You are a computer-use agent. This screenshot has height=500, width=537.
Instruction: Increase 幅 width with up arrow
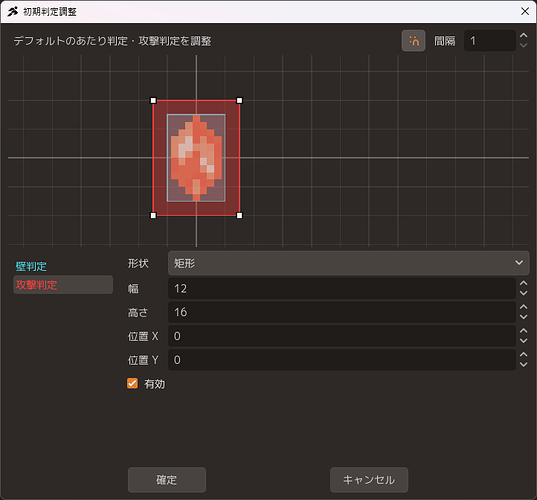[523, 284]
